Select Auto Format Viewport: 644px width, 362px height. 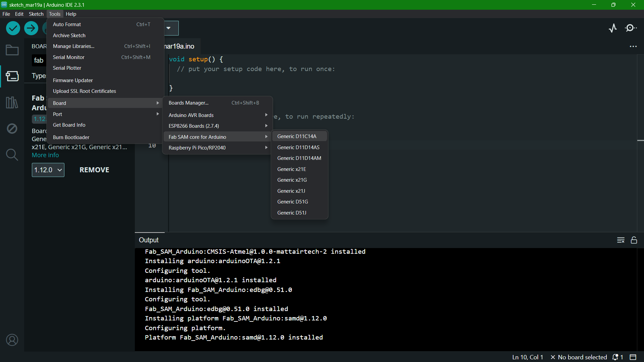pyautogui.click(x=105, y=24)
